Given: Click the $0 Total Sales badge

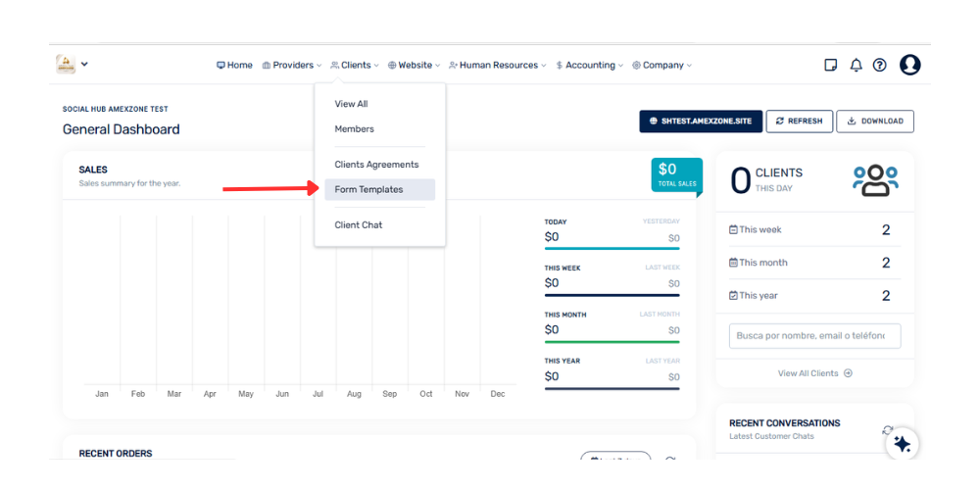Looking at the screenshot, I should (677, 174).
